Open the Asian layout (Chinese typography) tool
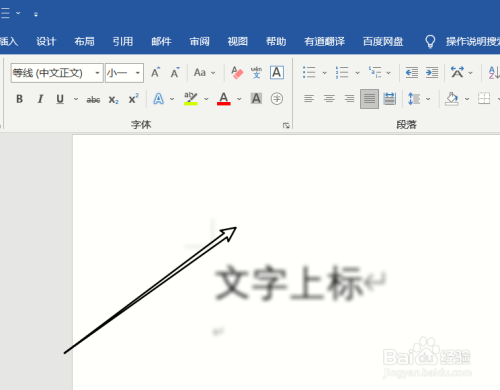The width and height of the screenshot is (500, 390). pyautogui.click(x=457, y=72)
